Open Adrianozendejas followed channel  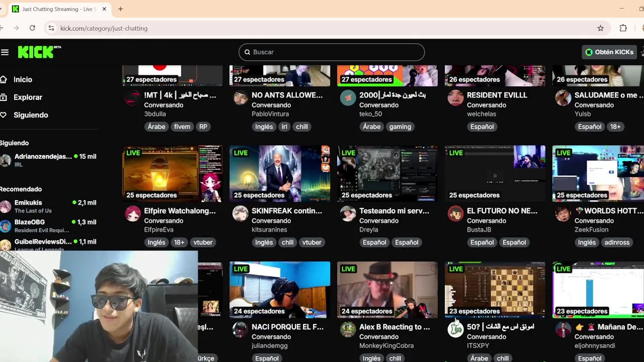coord(48,160)
